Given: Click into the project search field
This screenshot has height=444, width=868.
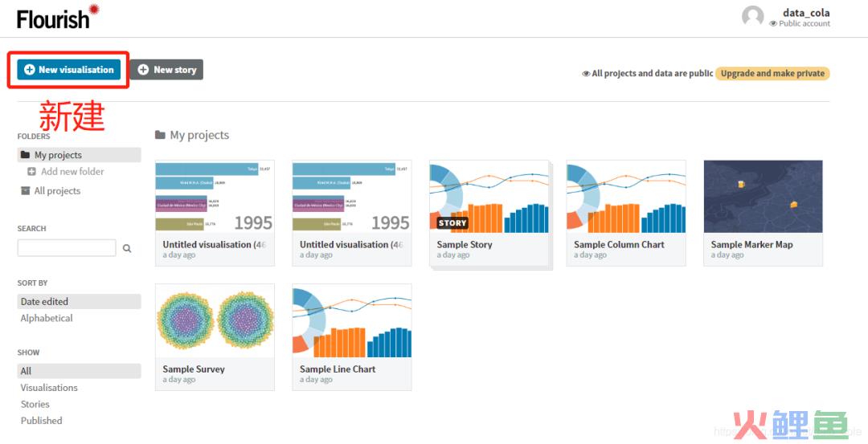Looking at the screenshot, I should pyautogui.click(x=67, y=248).
